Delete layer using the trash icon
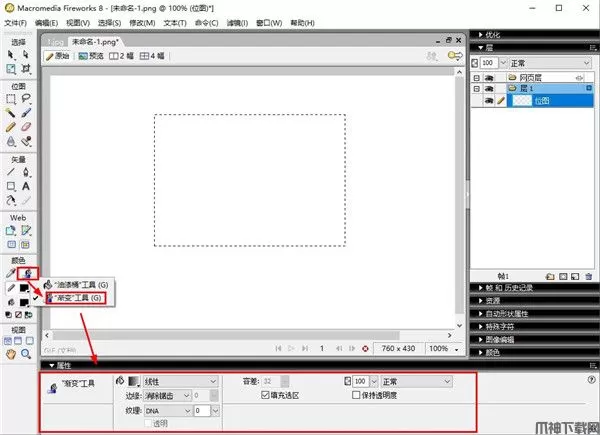 point(590,276)
